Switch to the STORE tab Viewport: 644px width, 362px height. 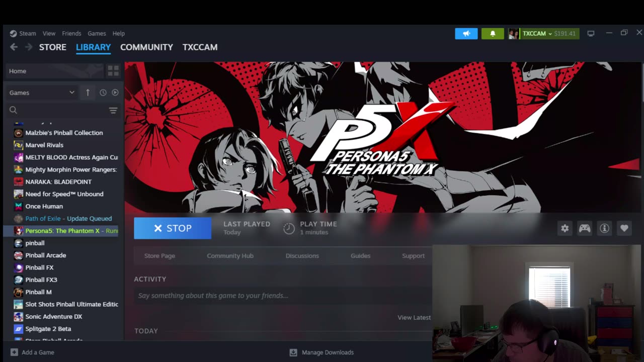pyautogui.click(x=53, y=47)
